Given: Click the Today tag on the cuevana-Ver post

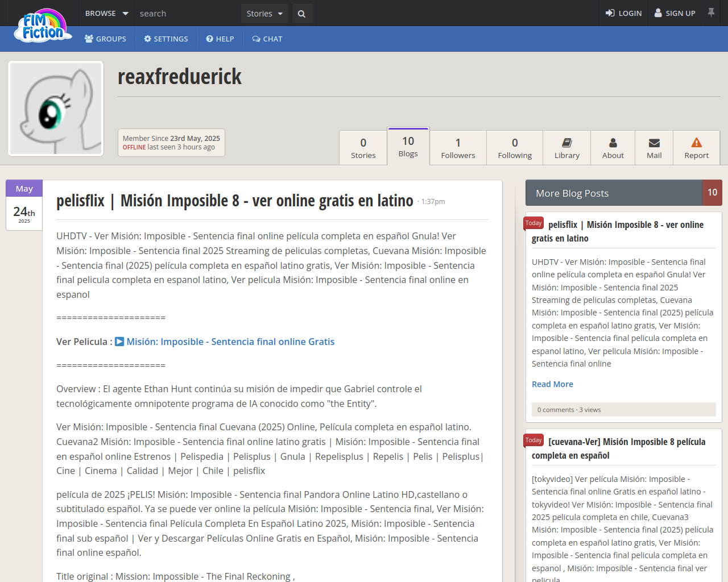Looking at the screenshot, I should pos(533,440).
